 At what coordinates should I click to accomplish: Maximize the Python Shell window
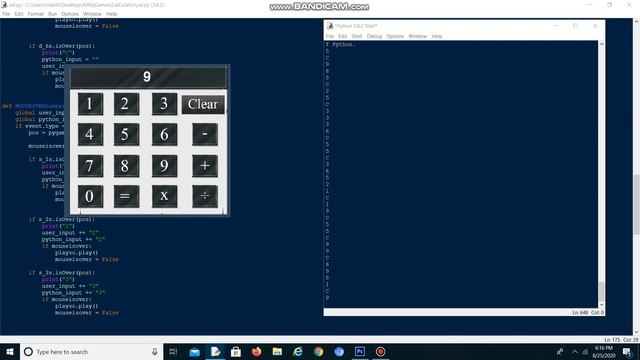click(576, 26)
